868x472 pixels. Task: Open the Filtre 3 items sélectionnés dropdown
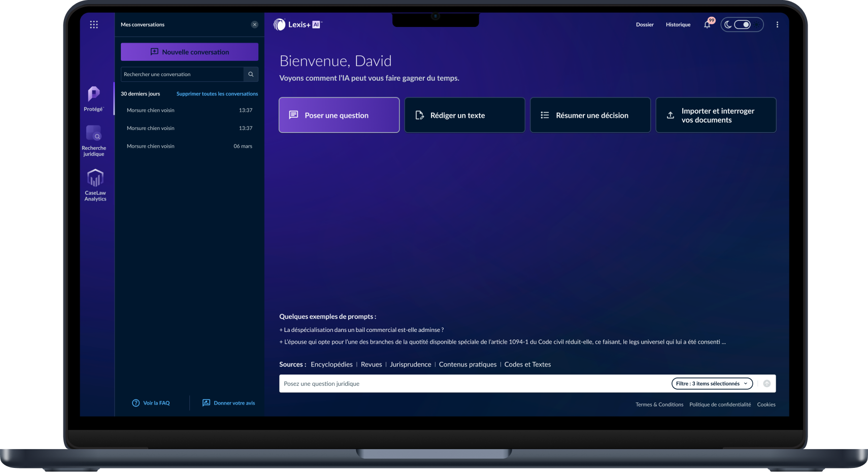pyautogui.click(x=712, y=383)
